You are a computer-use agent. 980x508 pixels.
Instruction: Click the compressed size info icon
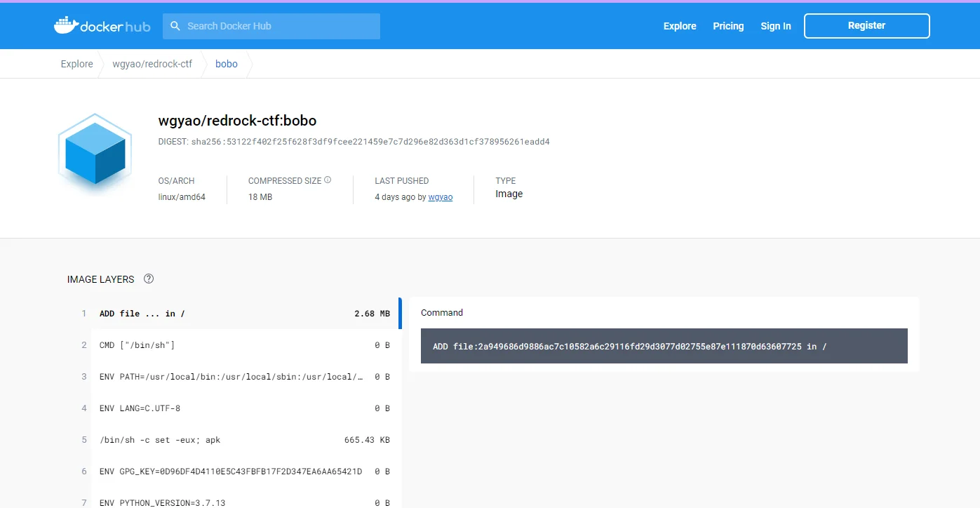pos(328,180)
